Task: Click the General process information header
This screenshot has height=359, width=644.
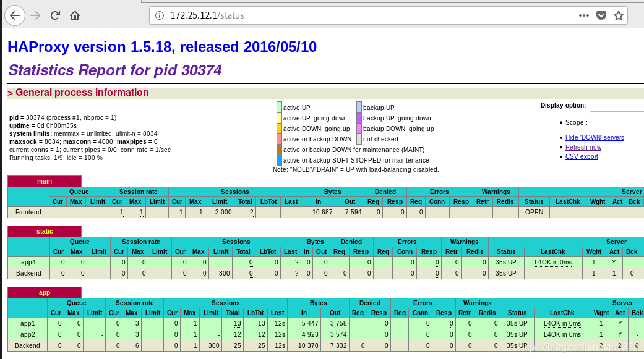Action: [82, 92]
